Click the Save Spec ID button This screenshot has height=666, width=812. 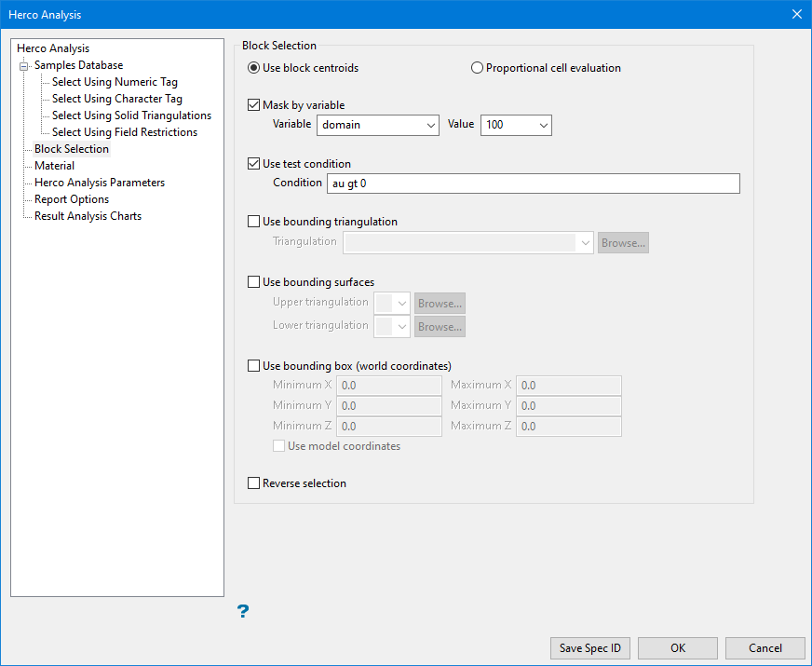pos(590,648)
